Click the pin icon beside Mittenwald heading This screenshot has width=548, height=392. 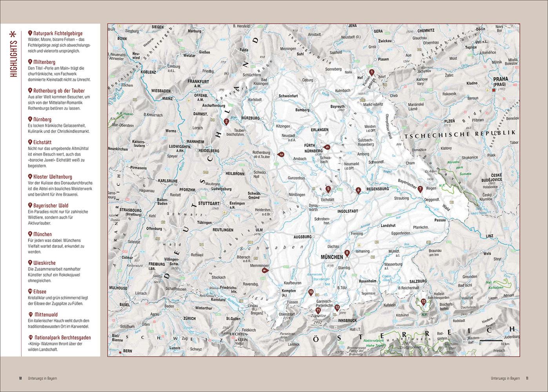coord(31,314)
